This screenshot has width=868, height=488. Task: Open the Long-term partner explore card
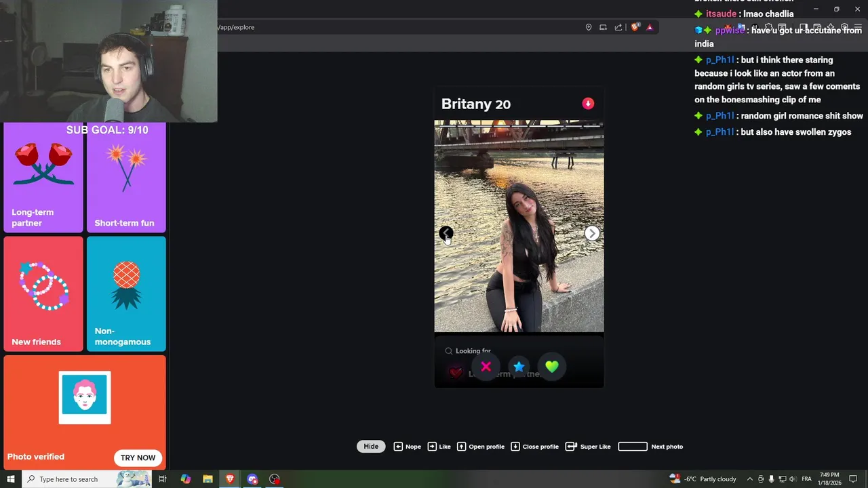coord(43,178)
